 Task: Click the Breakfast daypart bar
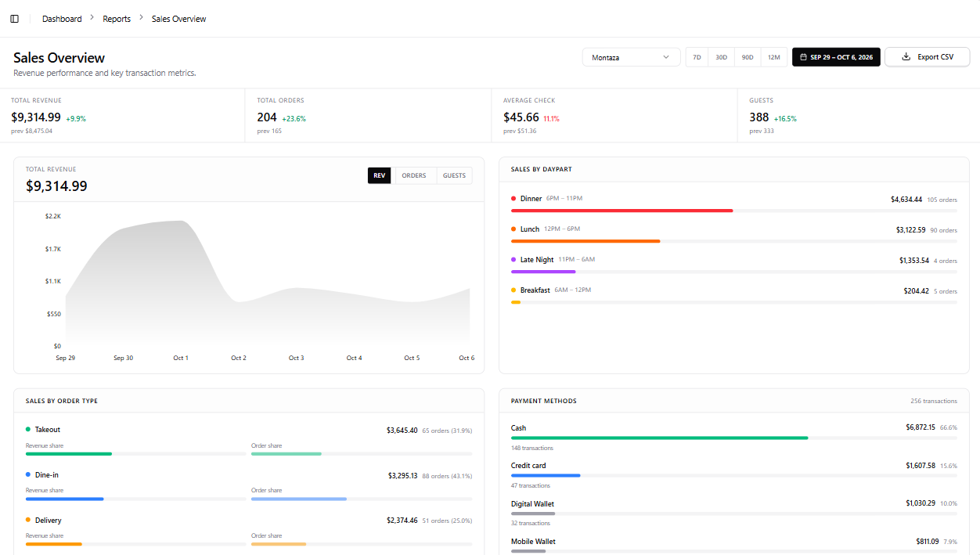[x=733, y=302]
